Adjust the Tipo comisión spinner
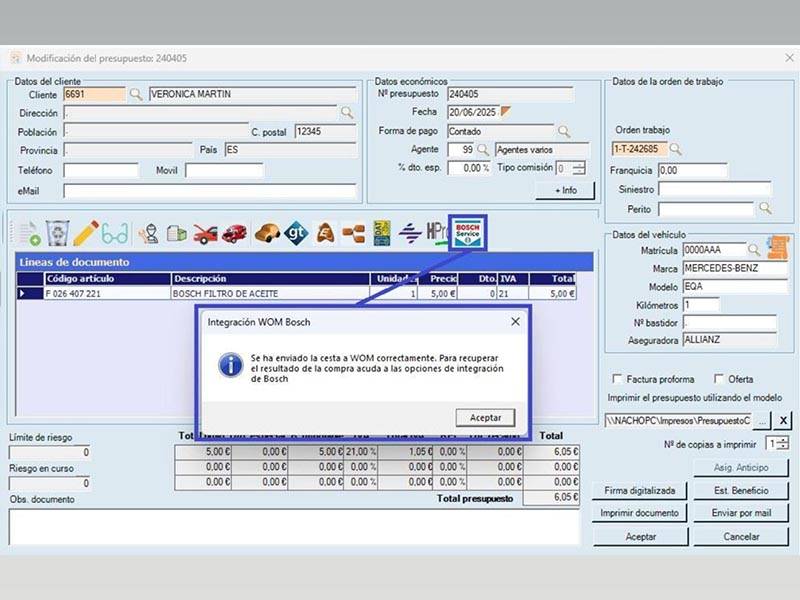Image resolution: width=800 pixels, height=600 pixels. coord(579,168)
